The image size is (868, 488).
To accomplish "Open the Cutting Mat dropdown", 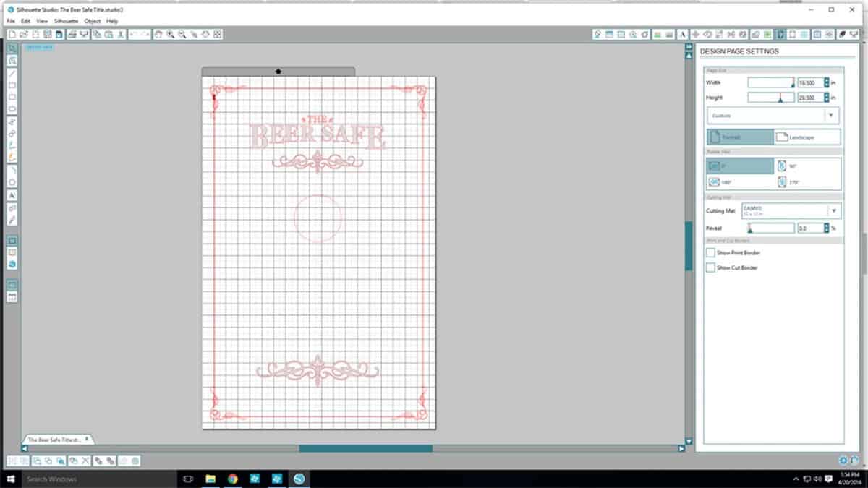I will (833, 211).
